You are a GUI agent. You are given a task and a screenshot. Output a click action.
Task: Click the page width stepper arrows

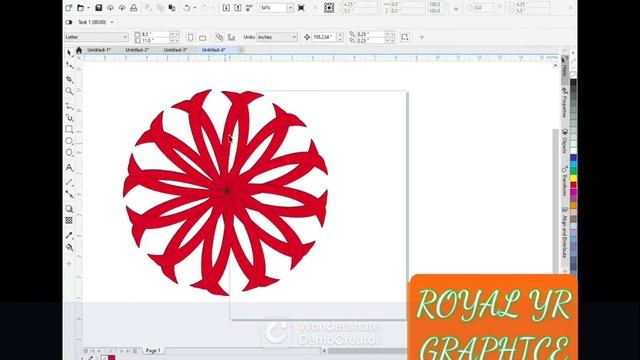173,34
